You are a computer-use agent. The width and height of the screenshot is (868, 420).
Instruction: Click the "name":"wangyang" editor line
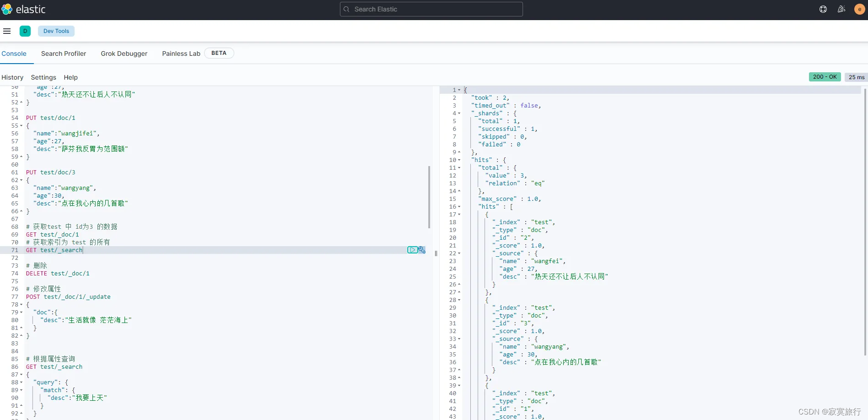point(65,188)
